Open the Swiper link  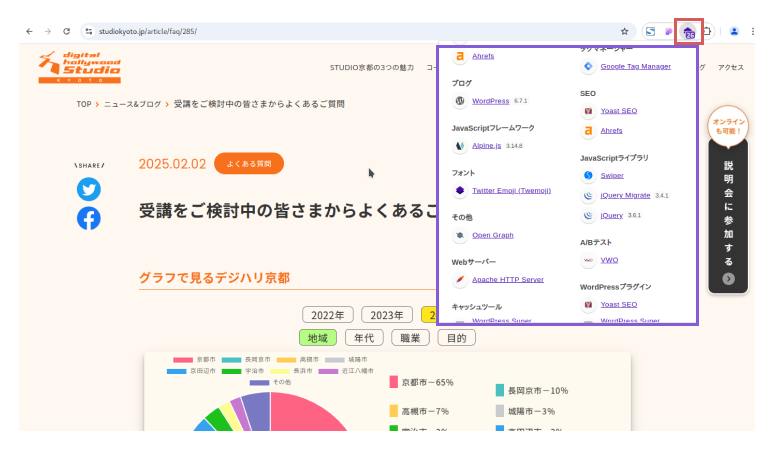tap(612, 175)
